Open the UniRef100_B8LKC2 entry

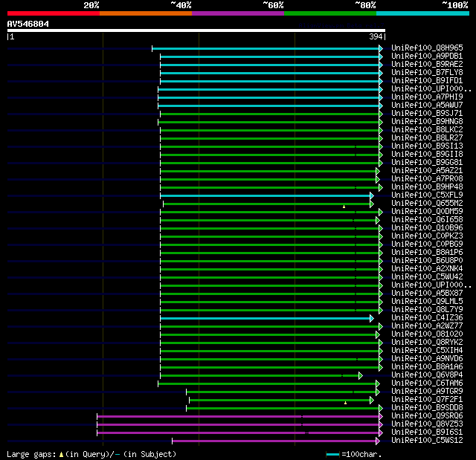click(x=427, y=130)
